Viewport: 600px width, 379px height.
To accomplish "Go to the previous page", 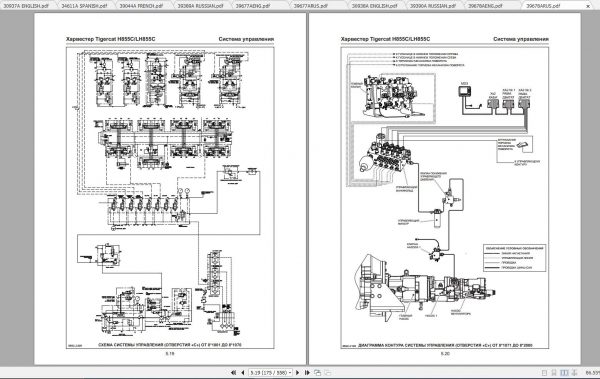I will (x=243, y=372).
